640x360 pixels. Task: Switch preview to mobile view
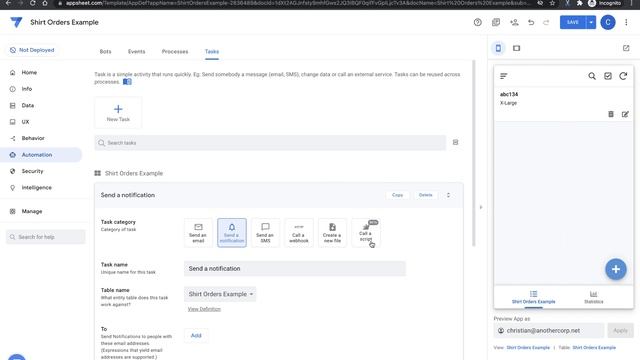tap(498, 48)
